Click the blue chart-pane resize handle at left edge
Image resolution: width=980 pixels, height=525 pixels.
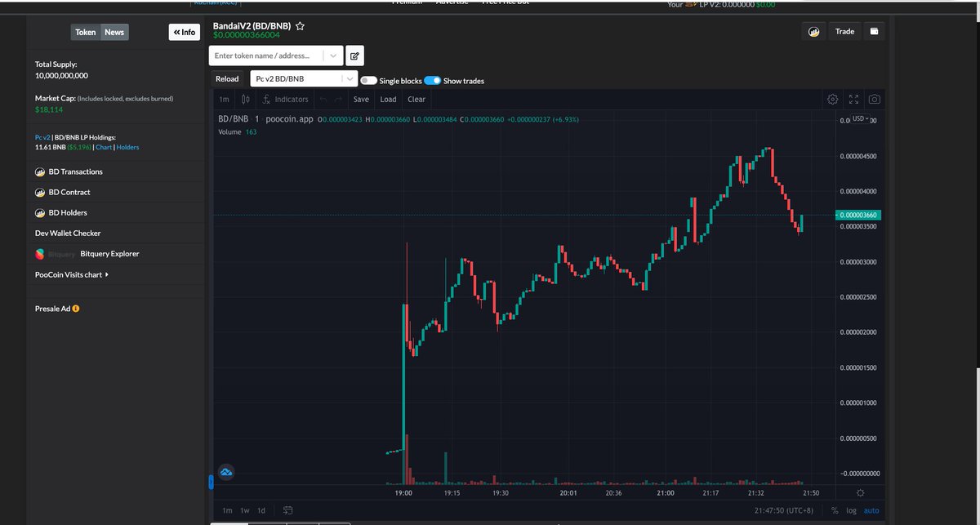pos(211,483)
